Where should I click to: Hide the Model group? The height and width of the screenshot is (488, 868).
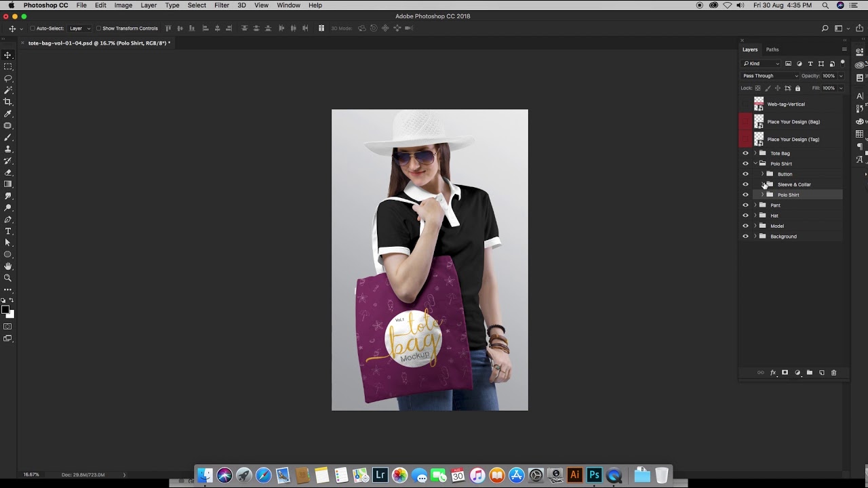[746, 226]
